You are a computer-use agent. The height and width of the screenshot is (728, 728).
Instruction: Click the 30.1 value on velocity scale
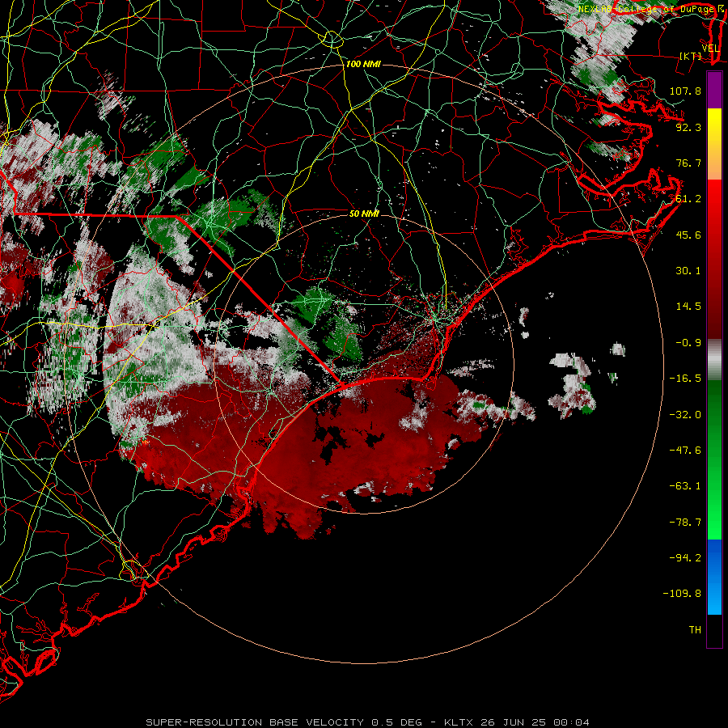(688, 271)
